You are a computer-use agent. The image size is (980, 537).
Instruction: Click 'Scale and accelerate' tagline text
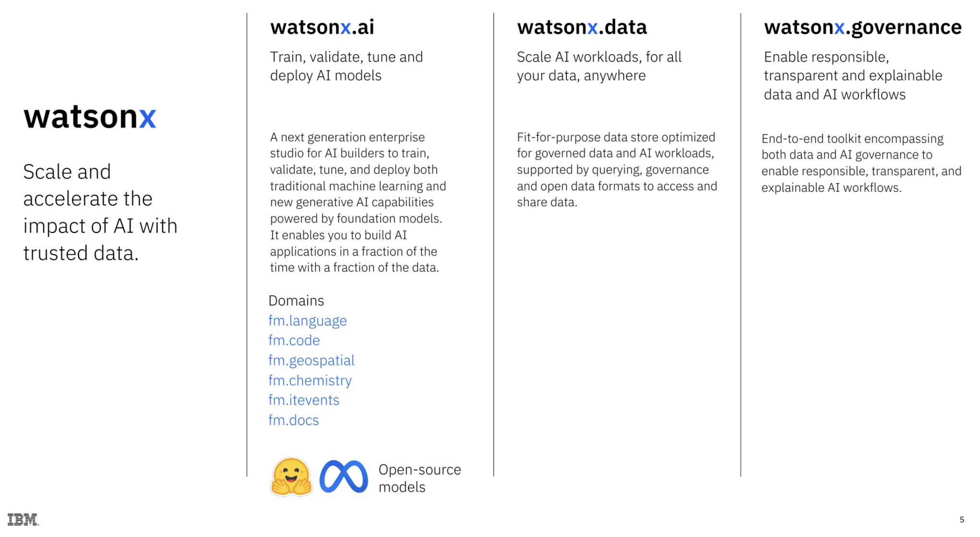tap(100, 212)
